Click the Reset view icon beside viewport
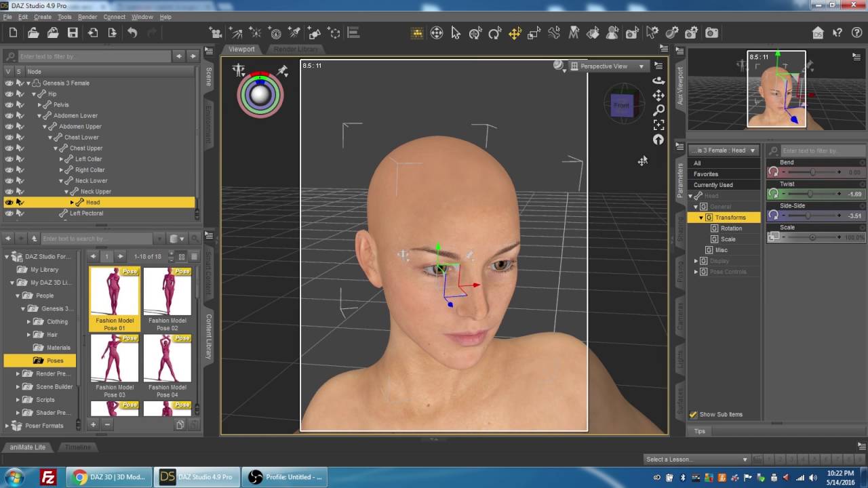The height and width of the screenshot is (488, 868). [x=658, y=140]
